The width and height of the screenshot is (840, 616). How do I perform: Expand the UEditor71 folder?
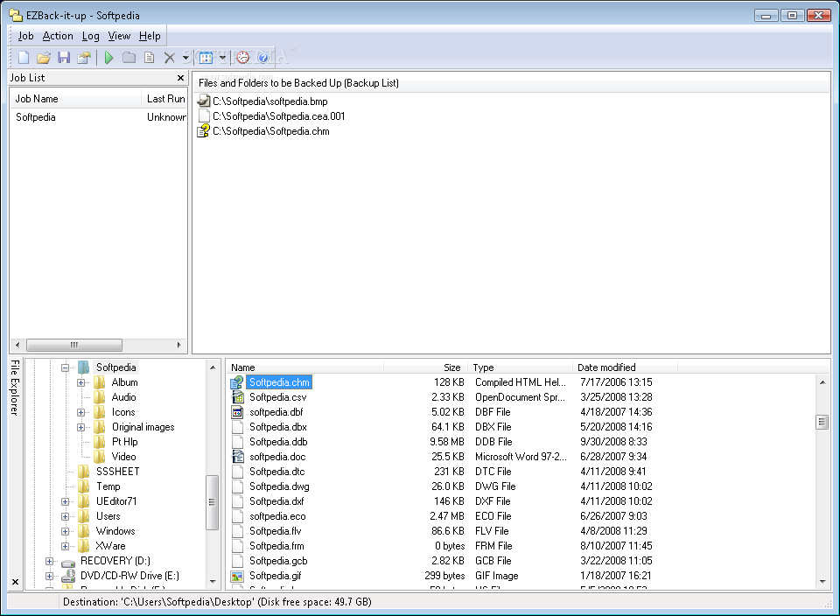tap(65, 501)
